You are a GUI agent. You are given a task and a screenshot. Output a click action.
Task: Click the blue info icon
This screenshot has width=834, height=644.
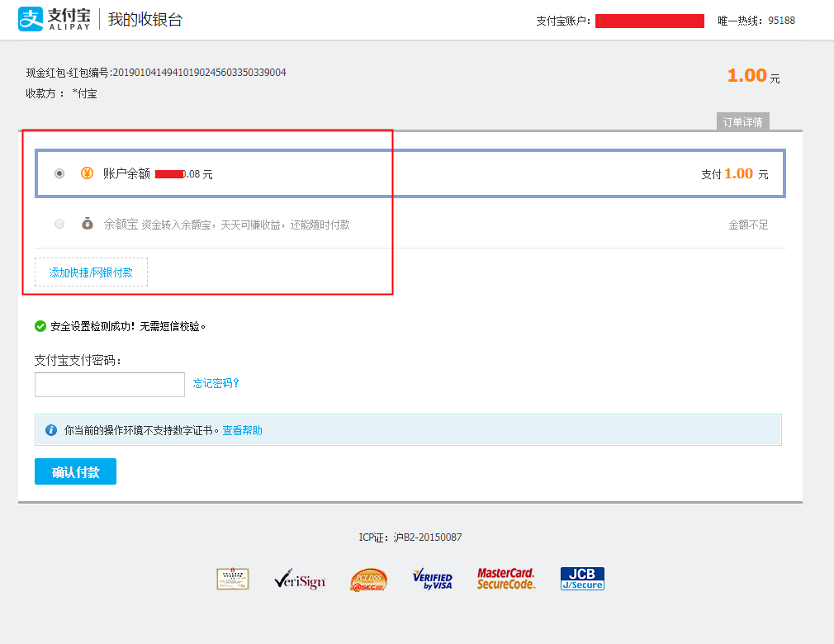pos(51,430)
